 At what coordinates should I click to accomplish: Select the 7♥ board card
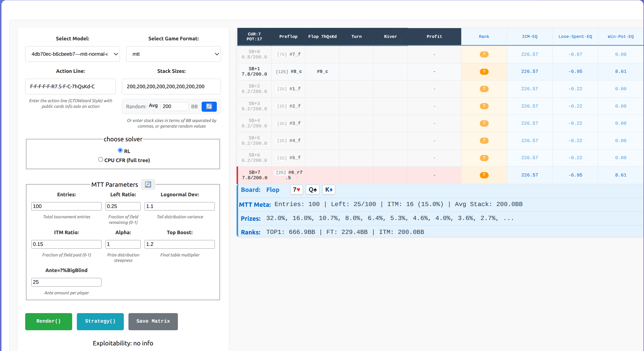point(296,189)
